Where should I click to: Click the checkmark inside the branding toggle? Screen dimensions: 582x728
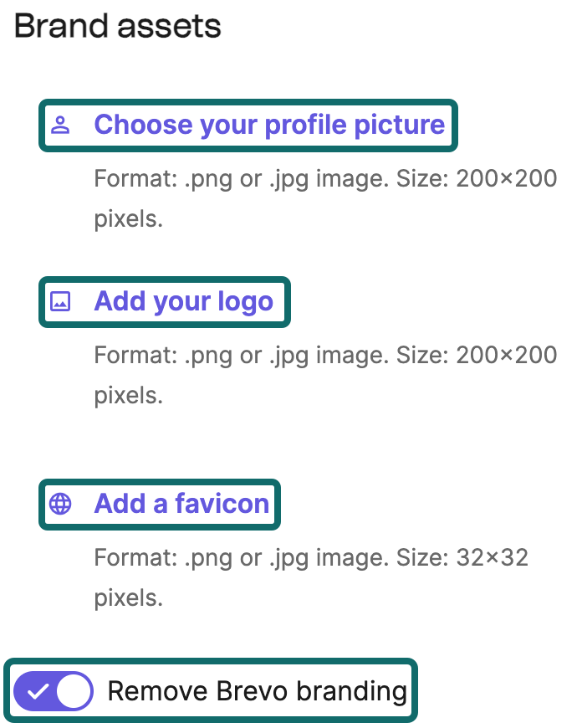pos(38,692)
